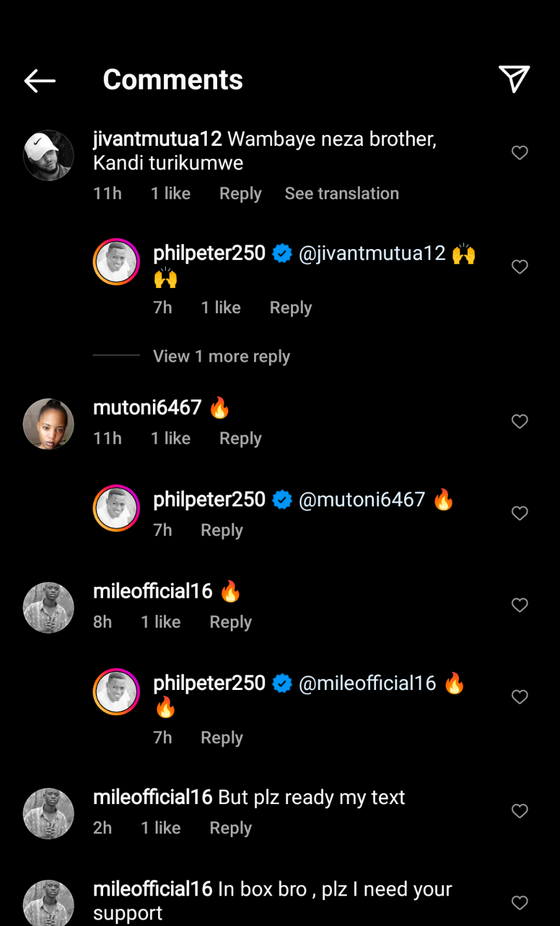Like philpeter250's reply to jivantmutua12

520,267
